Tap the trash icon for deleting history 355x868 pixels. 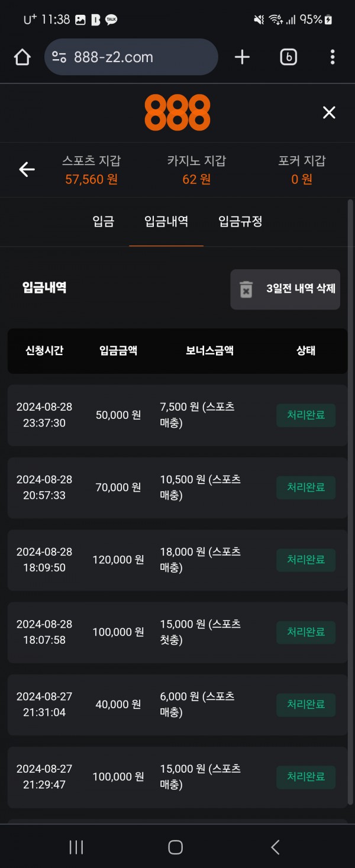pyautogui.click(x=246, y=289)
